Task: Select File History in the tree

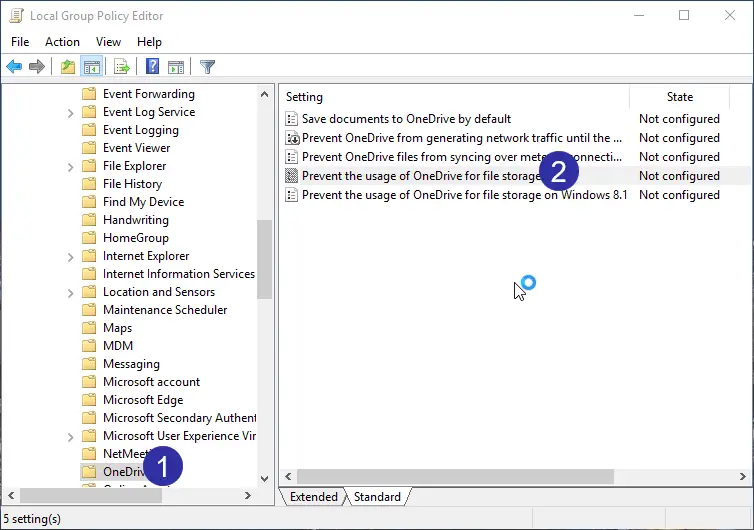Action: 132,184
